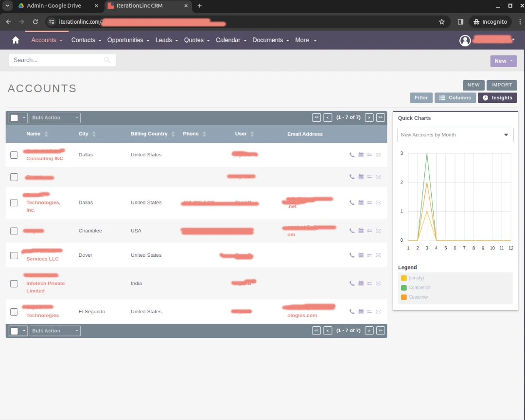Sort accounts by Phone column arrows

204,134
